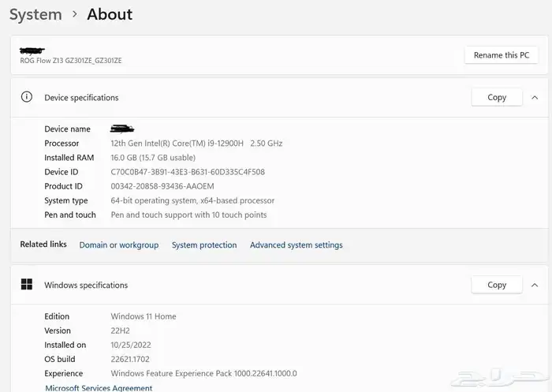
Task: Click the Related links label
Action: click(43, 245)
